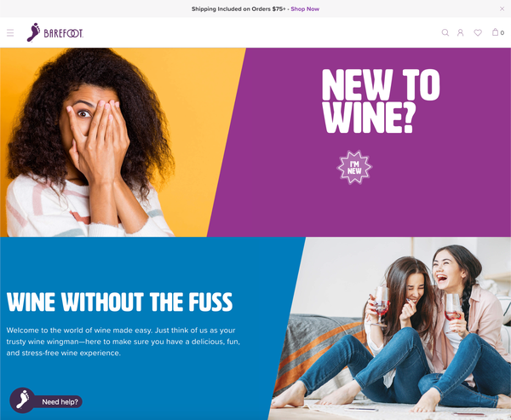View the wishlist heart icon
This screenshot has width=511, height=420.
478,32
